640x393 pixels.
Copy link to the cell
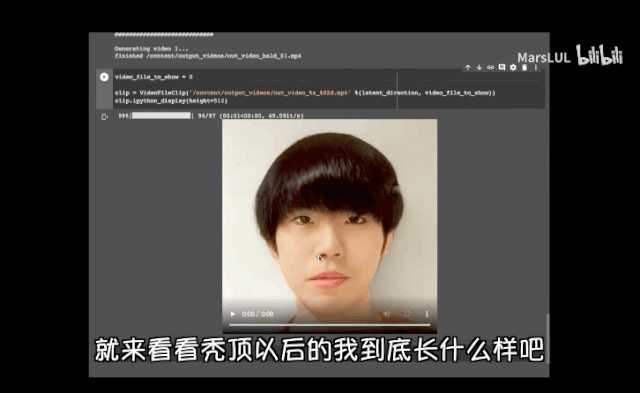tap(491, 67)
